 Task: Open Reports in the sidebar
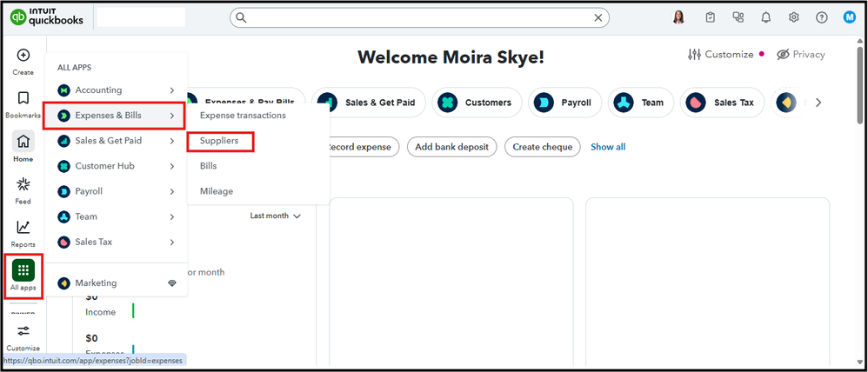pos(23,233)
